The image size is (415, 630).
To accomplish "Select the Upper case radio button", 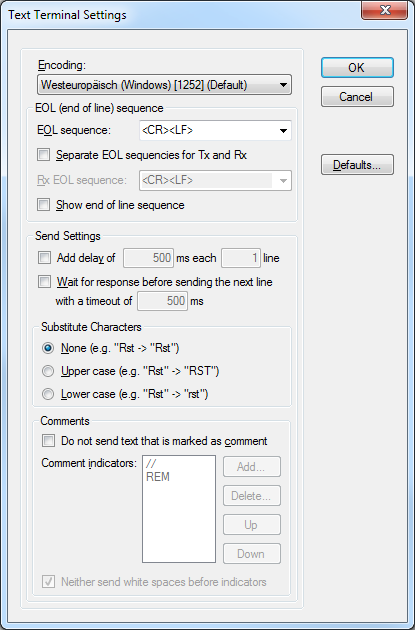I will [48, 371].
